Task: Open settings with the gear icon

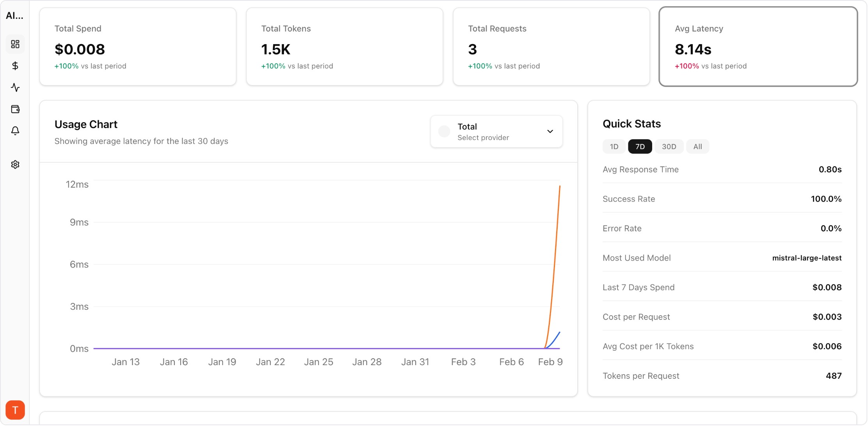Action: [15, 164]
